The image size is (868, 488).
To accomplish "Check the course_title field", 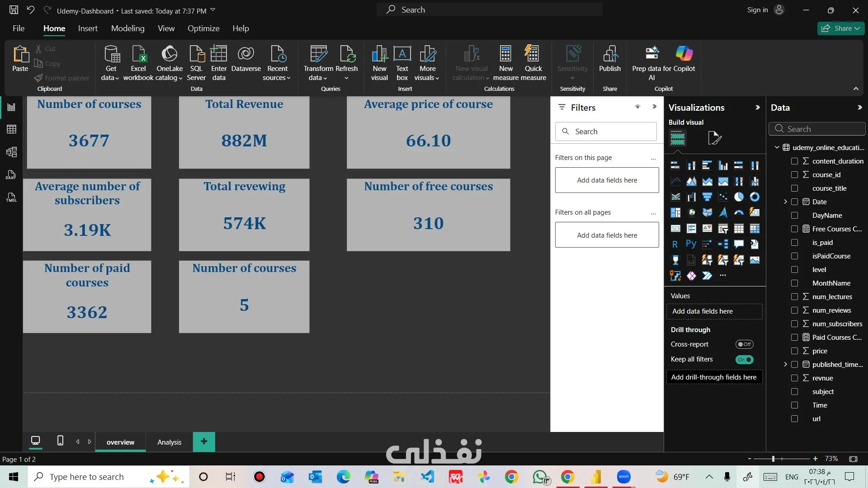I will click(794, 188).
